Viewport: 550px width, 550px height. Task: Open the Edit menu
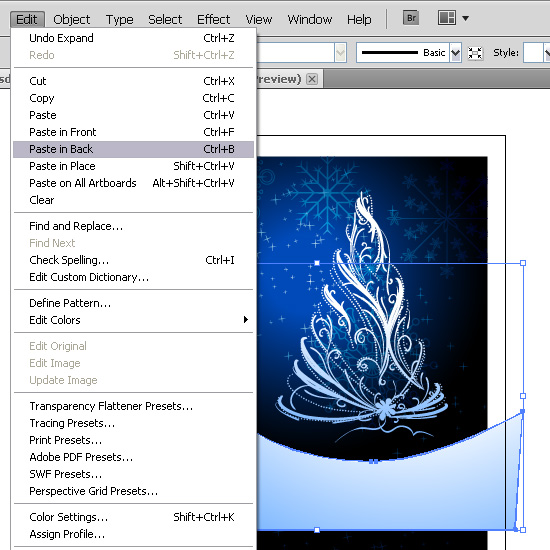point(27,19)
